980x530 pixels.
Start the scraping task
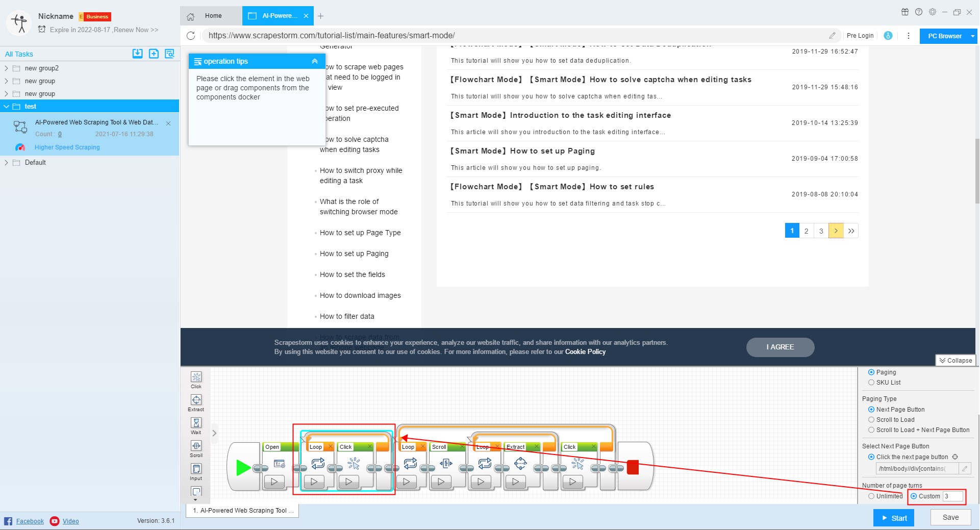point(894,518)
